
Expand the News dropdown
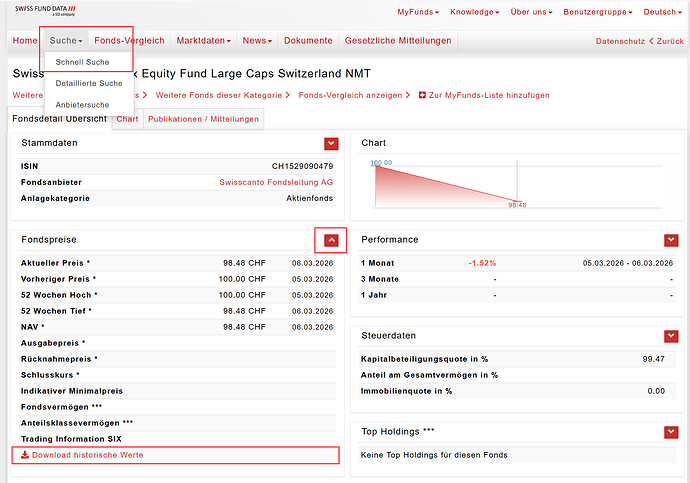coord(257,41)
